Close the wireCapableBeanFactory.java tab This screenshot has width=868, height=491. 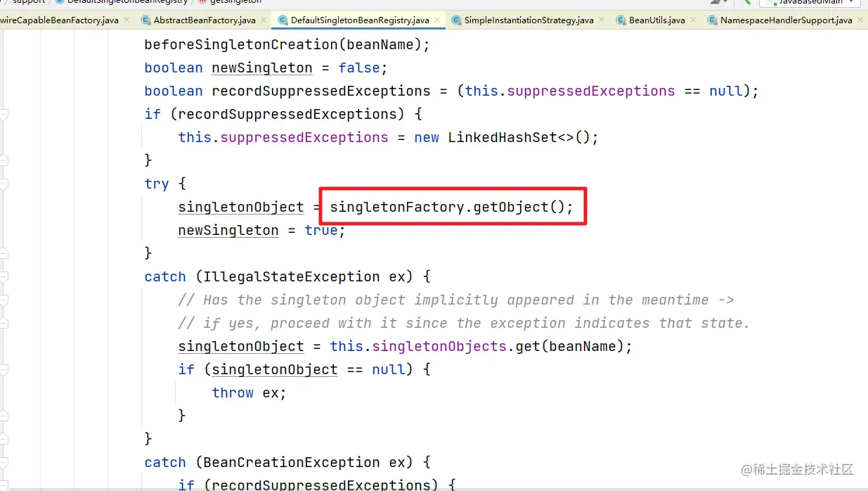tap(127, 20)
